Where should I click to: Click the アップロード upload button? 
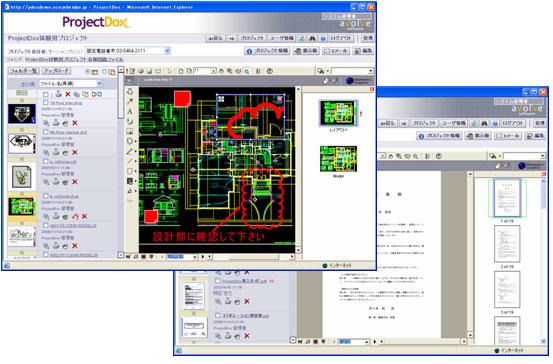coord(56,71)
